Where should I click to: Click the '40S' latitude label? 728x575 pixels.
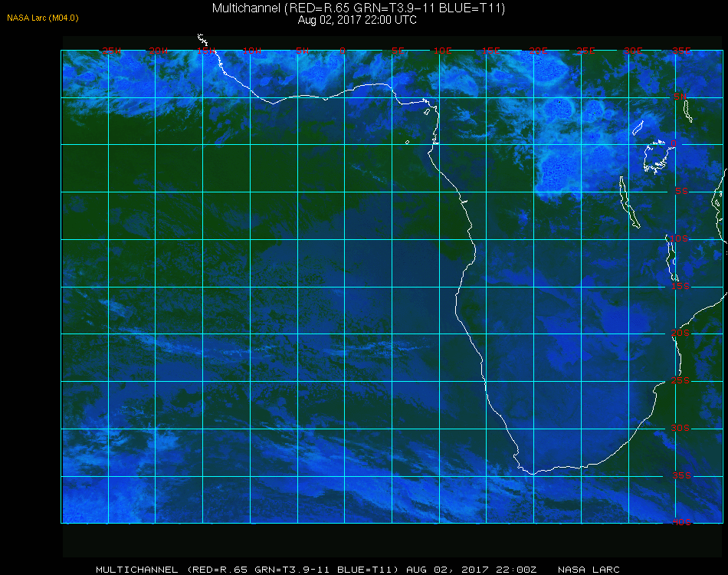click(x=681, y=522)
